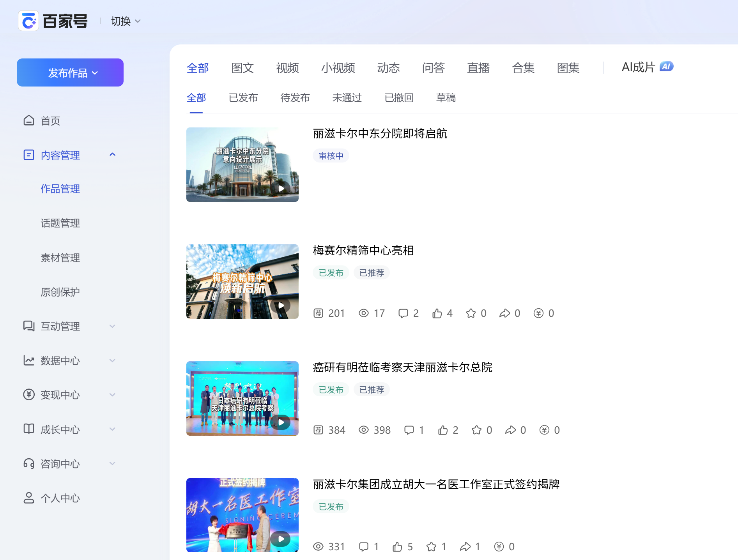Click the yen earnings icon for 梅赛尔精筛中心亮相
This screenshot has width=738, height=560.
tap(538, 313)
